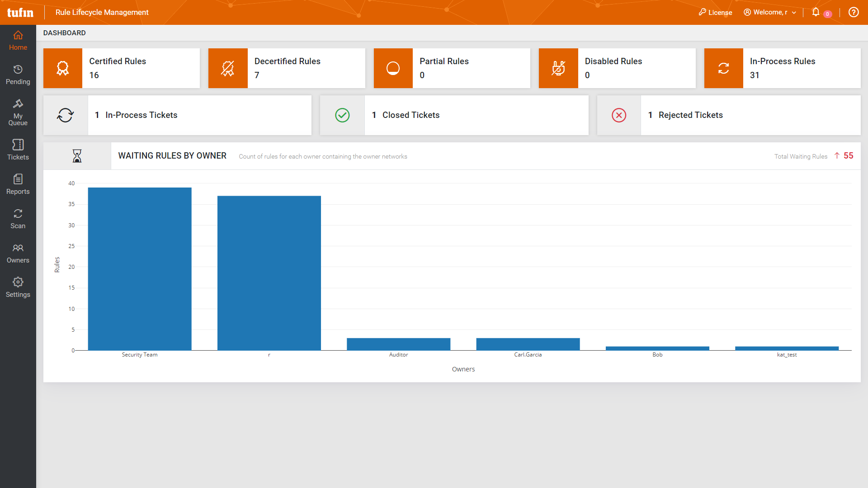Click the In-Process Tickets sync icon

pos(66,114)
